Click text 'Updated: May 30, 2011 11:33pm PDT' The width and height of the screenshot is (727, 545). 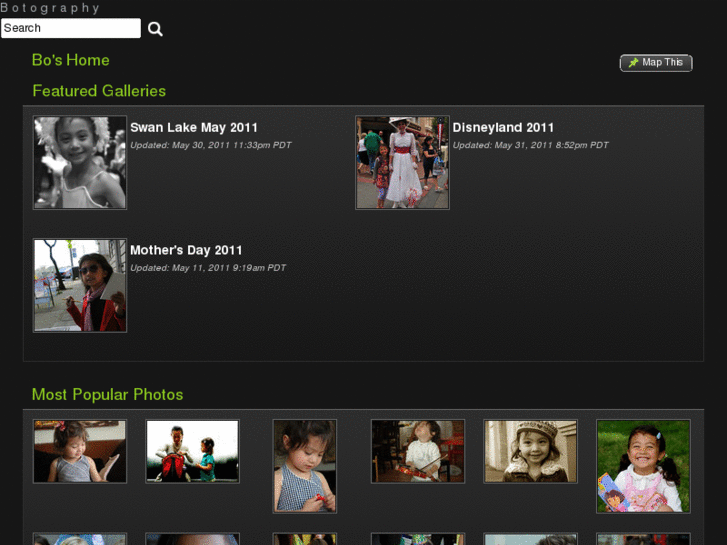tap(210, 145)
